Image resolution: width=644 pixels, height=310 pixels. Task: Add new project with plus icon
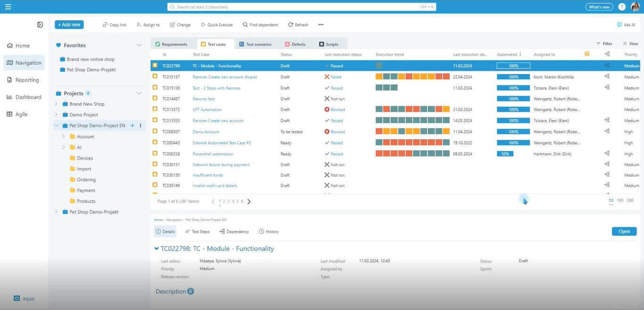click(x=88, y=93)
